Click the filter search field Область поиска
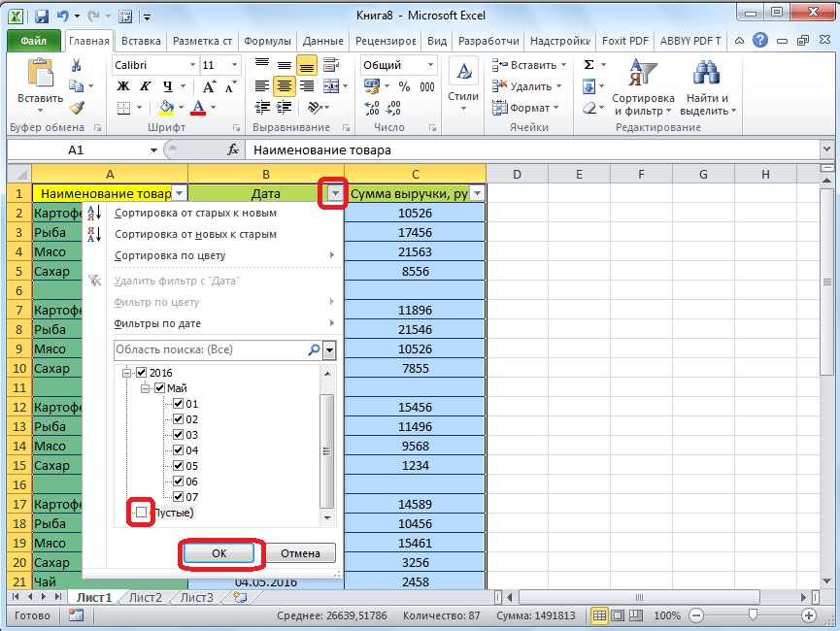 point(209,349)
